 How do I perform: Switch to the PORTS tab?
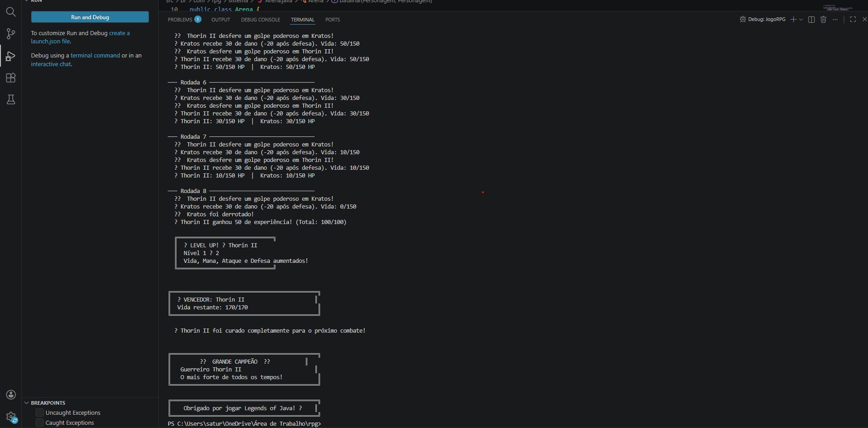point(332,20)
